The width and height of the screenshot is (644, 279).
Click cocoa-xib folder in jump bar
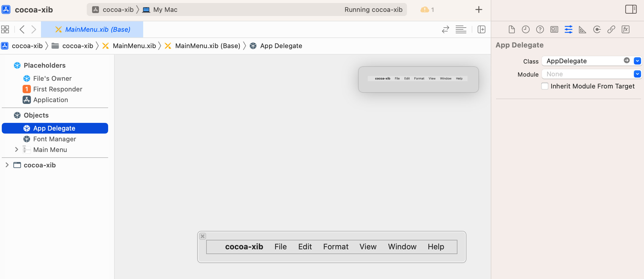click(x=72, y=46)
